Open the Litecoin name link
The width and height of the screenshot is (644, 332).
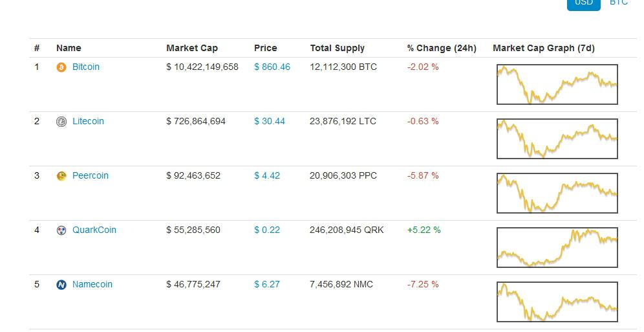point(88,121)
